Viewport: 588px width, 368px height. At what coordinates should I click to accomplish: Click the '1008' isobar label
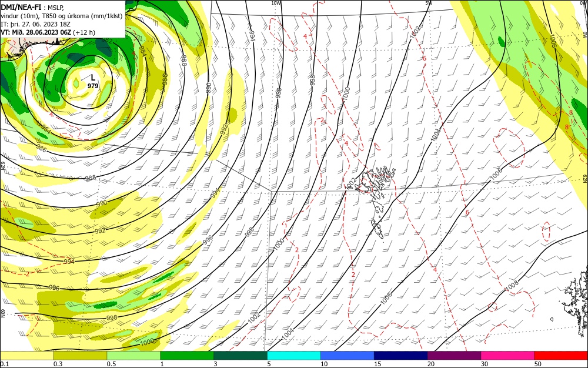(x=512, y=286)
